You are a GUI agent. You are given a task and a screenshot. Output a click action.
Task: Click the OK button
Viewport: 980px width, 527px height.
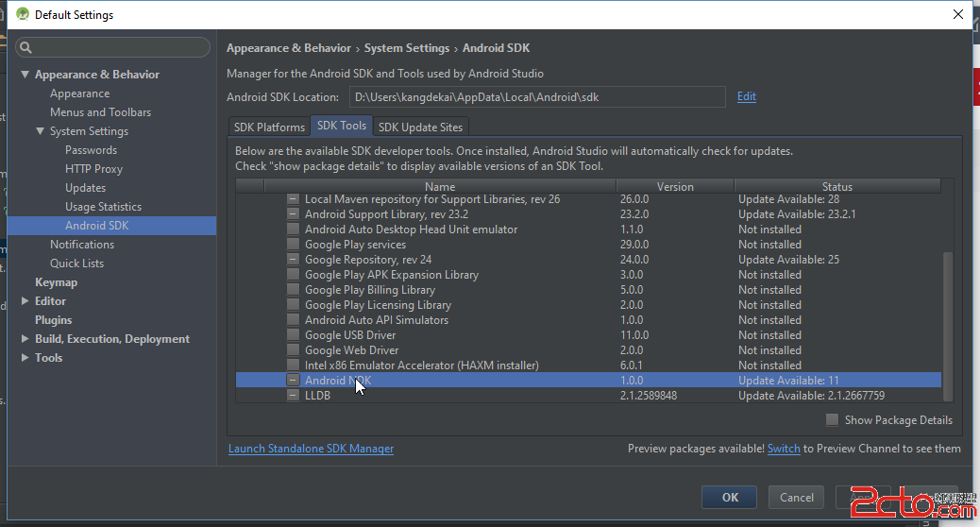[729, 497]
